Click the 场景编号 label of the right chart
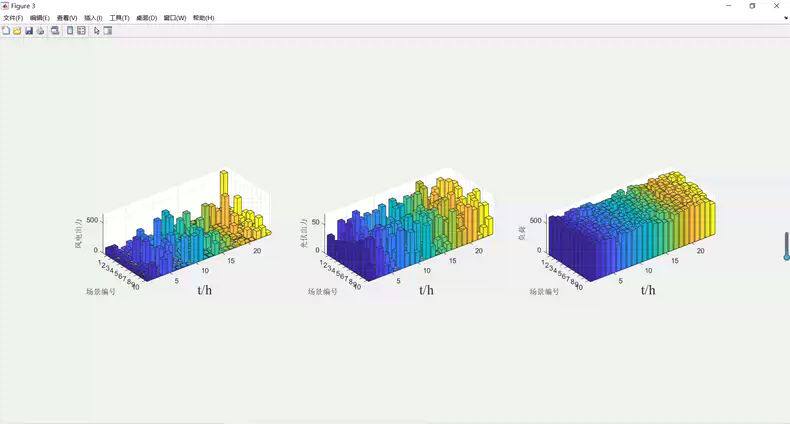 pyautogui.click(x=544, y=292)
